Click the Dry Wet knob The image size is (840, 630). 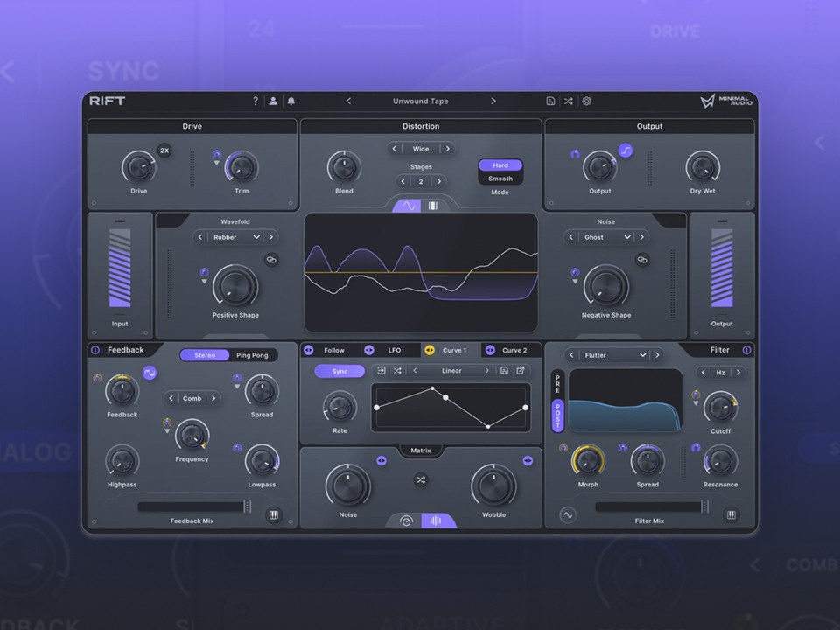pyautogui.click(x=703, y=167)
